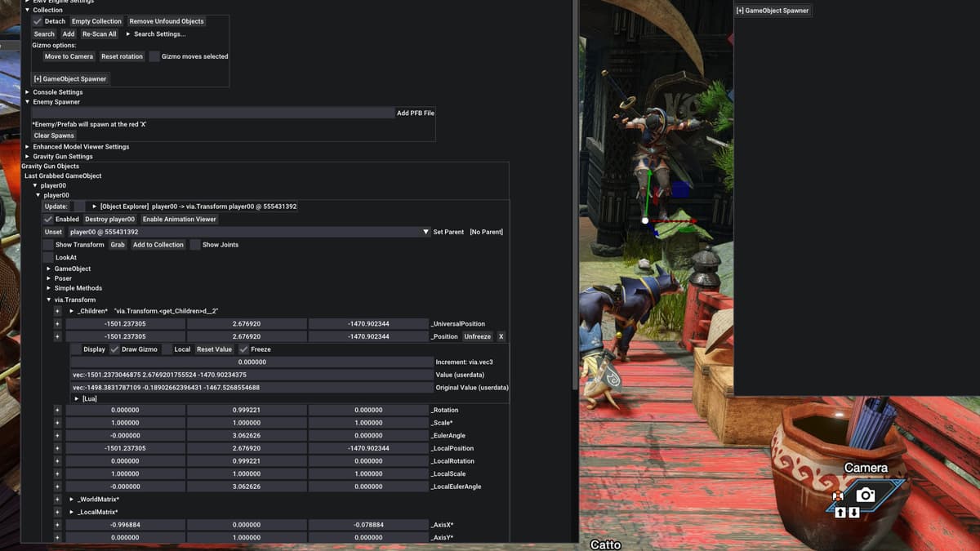The width and height of the screenshot is (980, 551).
Task: Click the plus icon beside _Rotation row
Action: tap(57, 410)
